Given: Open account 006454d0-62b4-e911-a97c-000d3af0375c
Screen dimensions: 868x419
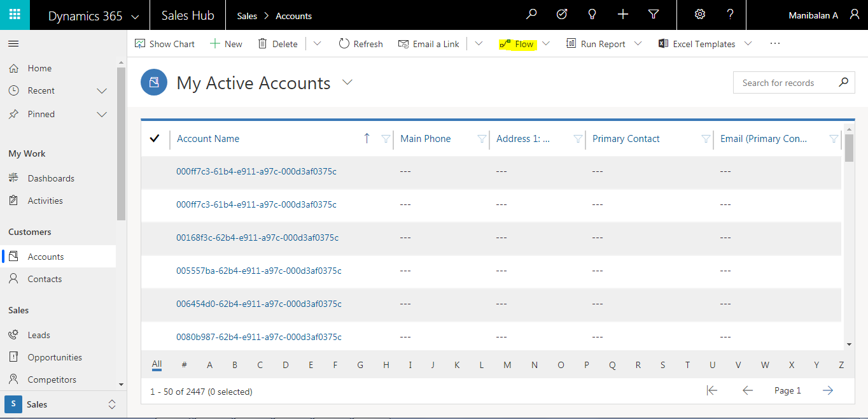Looking at the screenshot, I should (x=259, y=304).
